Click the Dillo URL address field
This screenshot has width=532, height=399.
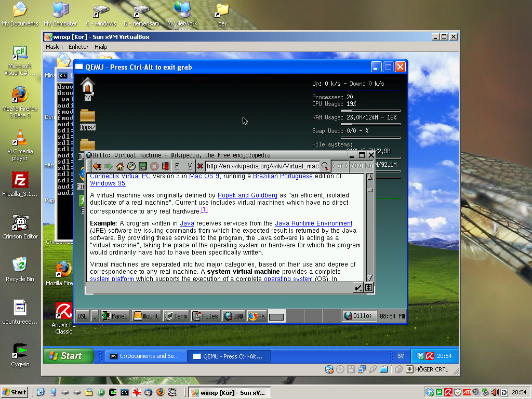(x=262, y=166)
